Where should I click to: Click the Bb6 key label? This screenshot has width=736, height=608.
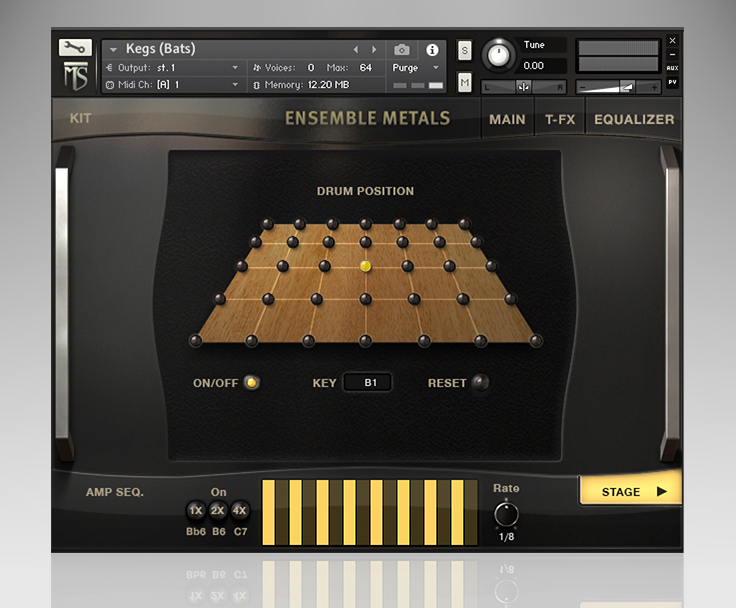pos(196,531)
